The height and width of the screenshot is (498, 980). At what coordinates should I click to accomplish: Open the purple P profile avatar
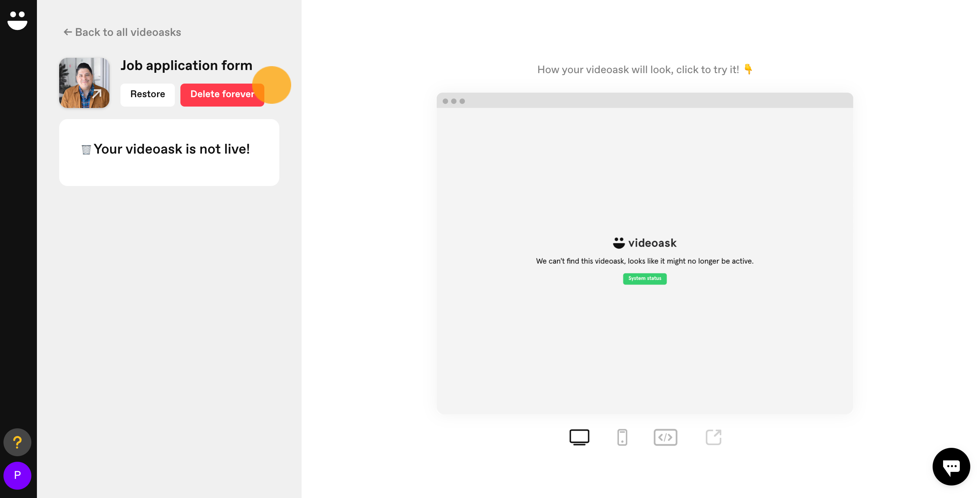click(x=17, y=475)
